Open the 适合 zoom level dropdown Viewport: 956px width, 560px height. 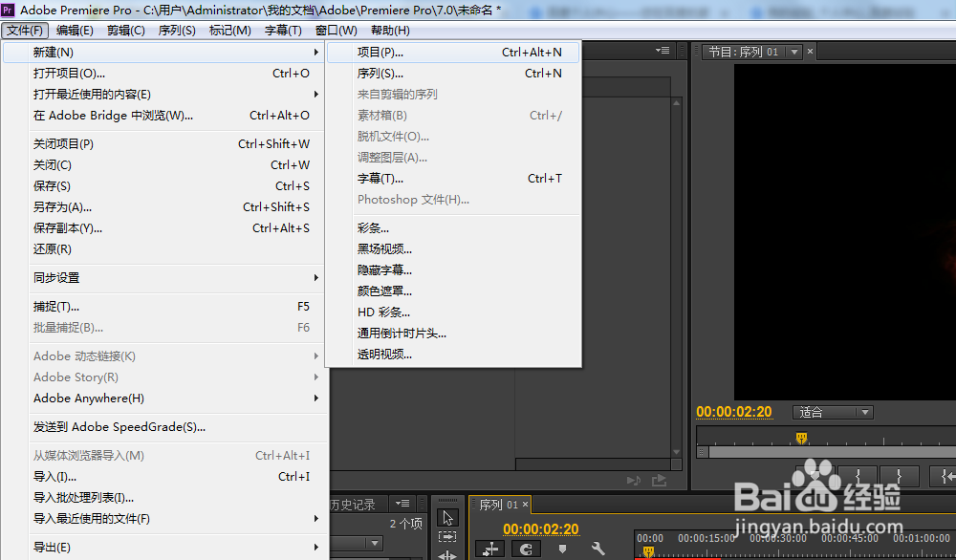click(x=833, y=413)
